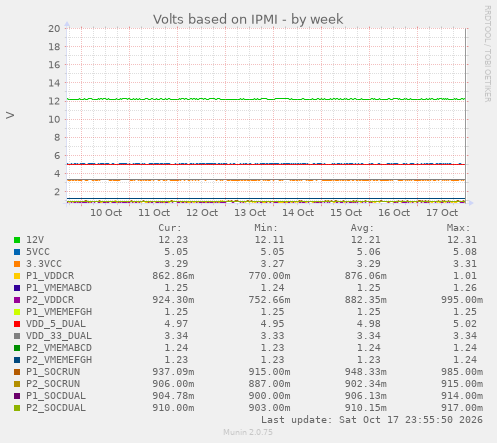
Task: Click P2_VDDCR min value 752.66m
Action: coord(269,300)
